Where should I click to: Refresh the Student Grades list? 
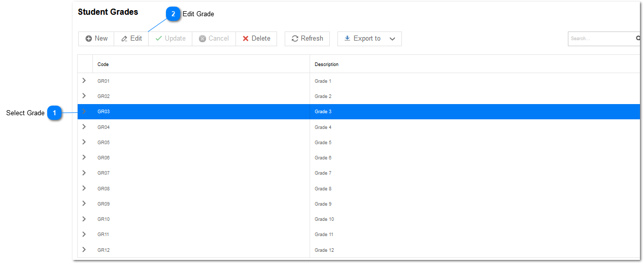point(308,39)
